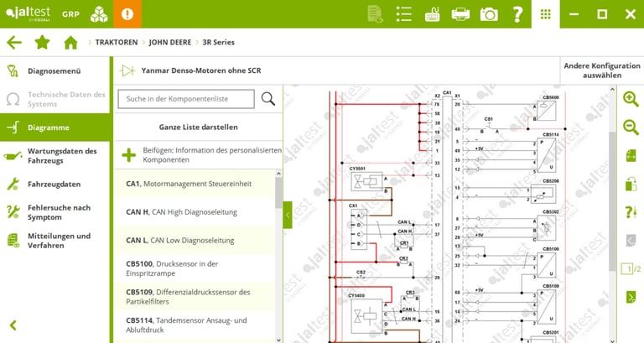This screenshot has width=644, height=343.
Task: Open the home screen icon
Action: click(70, 42)
